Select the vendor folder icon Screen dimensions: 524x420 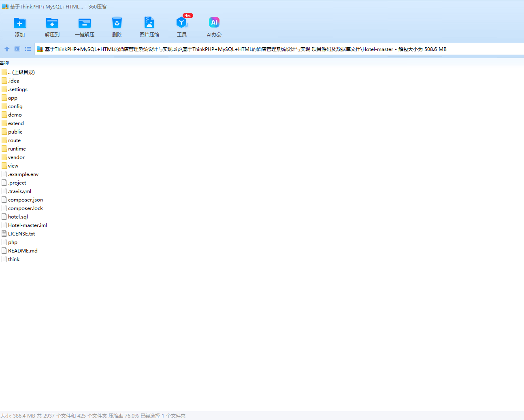[4, 157]
